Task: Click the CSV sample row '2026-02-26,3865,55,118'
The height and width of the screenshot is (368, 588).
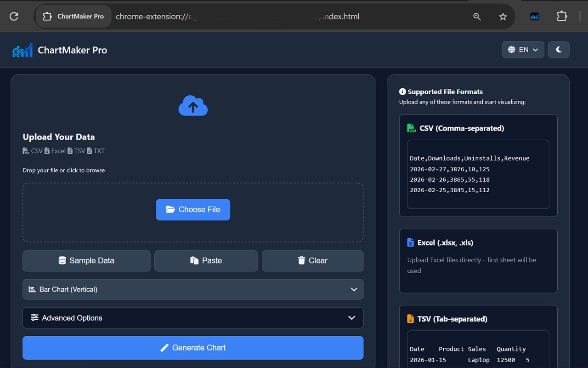Action: point(450,179)
